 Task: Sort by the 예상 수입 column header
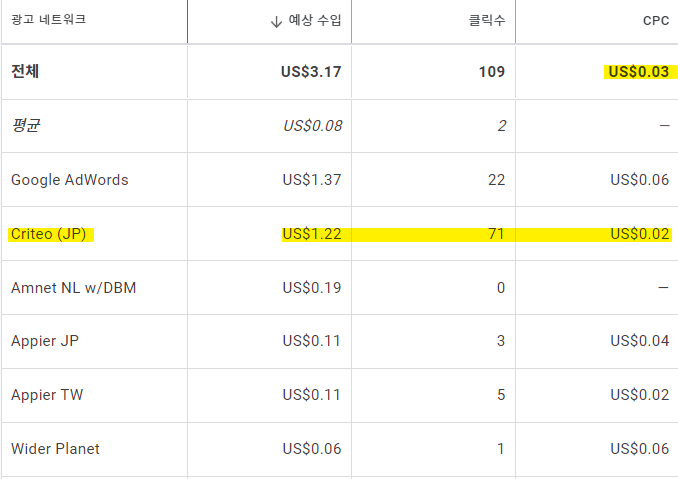(x=315, y=20)
